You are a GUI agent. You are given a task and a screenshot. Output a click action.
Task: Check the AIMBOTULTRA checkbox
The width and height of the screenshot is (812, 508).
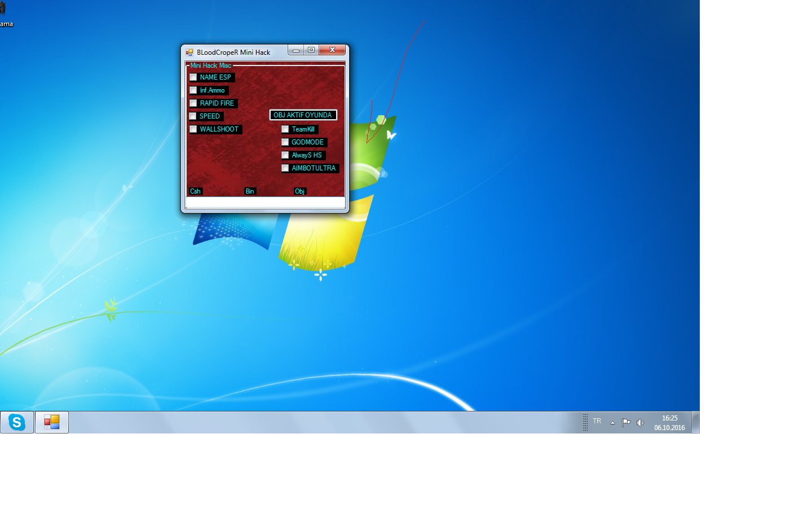285,168
